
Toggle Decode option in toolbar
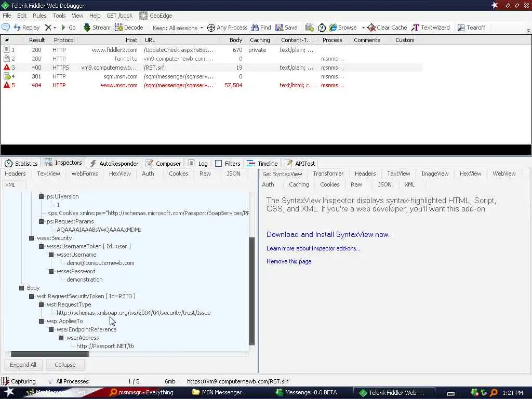[129, 28]
